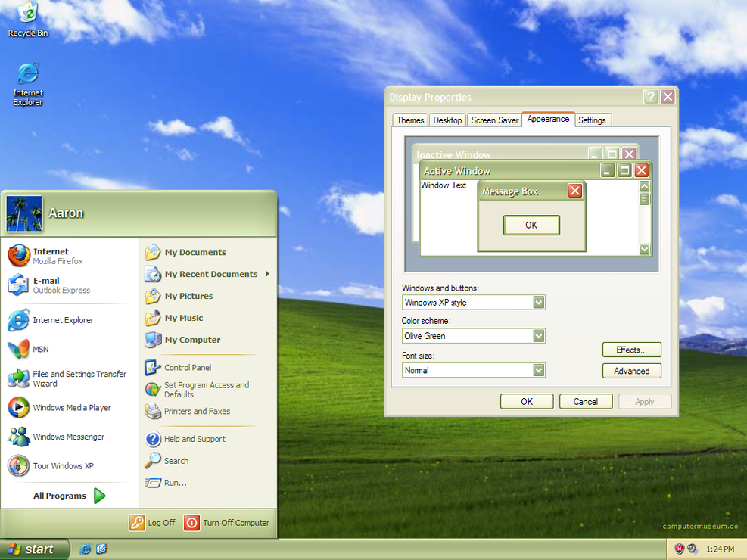Switch to the Screen Saver tab
This screenshot has height=560, width=747.
click(x=494, y=120)
